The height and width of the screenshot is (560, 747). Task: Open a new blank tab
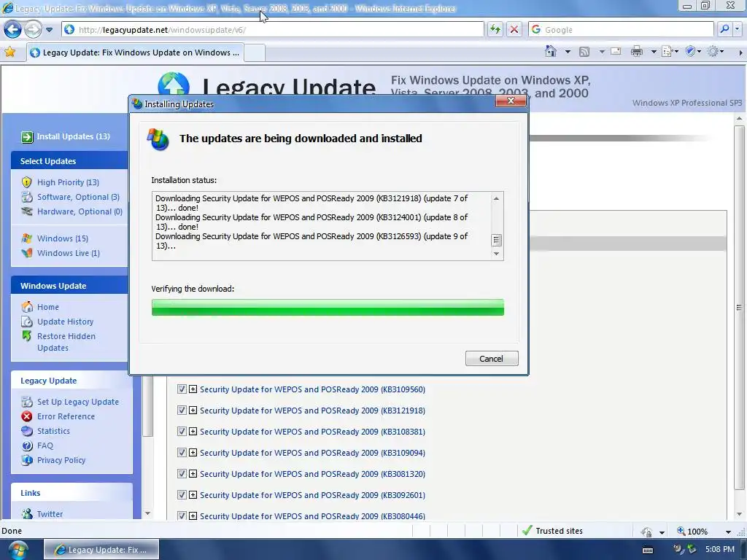point(255,52)
